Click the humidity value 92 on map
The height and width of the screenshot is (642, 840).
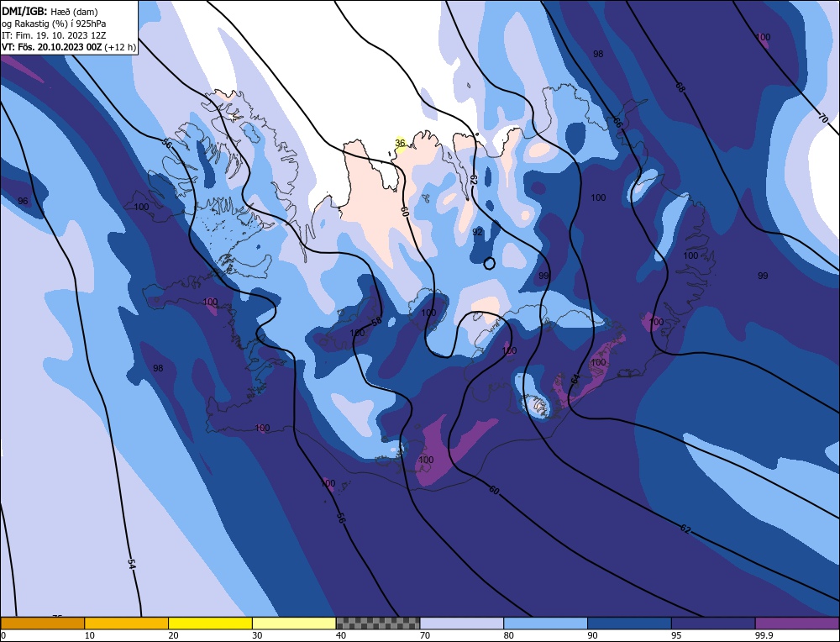[477, 232]
